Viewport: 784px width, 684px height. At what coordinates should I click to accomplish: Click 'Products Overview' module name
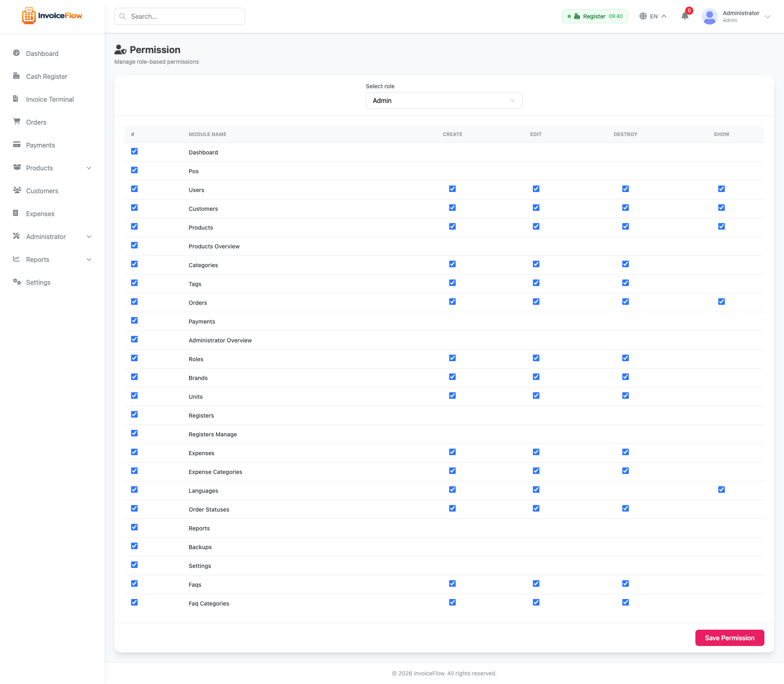click(x=214, y=246)
